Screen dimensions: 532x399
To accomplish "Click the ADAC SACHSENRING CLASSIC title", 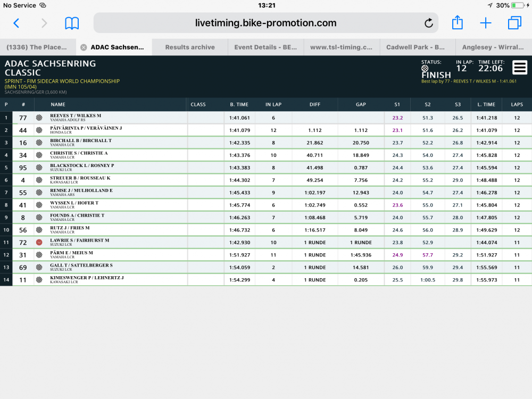I will 50,68.
